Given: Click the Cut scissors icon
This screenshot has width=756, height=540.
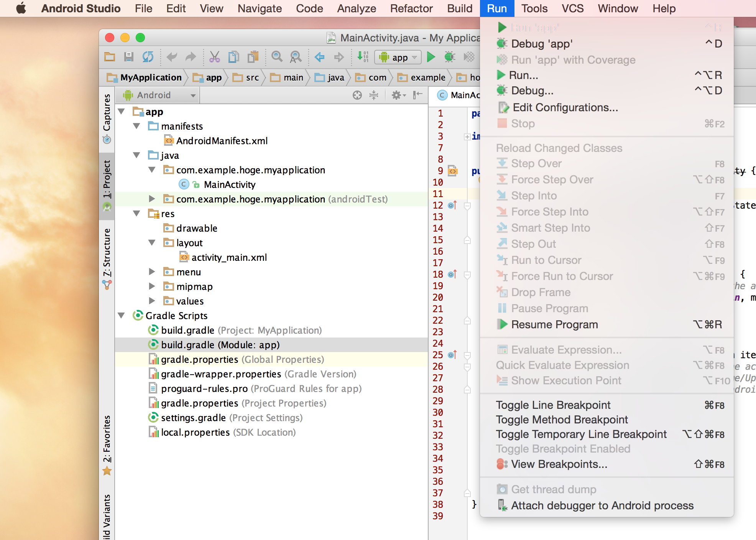Looking at the screenshot, I should pyautogui.click(x=215, y=57).
